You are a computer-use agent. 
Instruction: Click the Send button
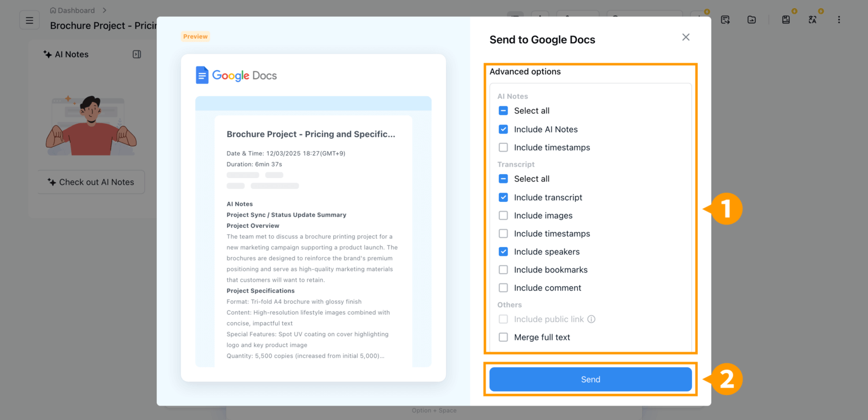click(590, 379)
